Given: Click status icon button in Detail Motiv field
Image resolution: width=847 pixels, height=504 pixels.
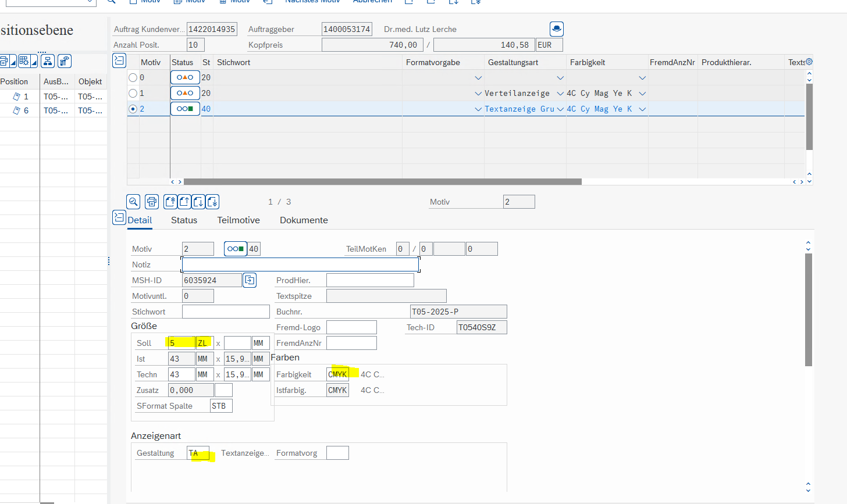Looking at the screenshot, I should tap(236, 249).
